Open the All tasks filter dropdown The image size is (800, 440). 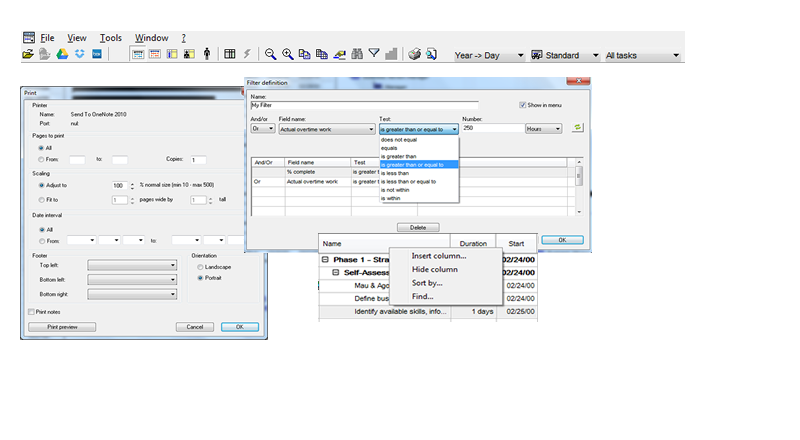point(642,55)
